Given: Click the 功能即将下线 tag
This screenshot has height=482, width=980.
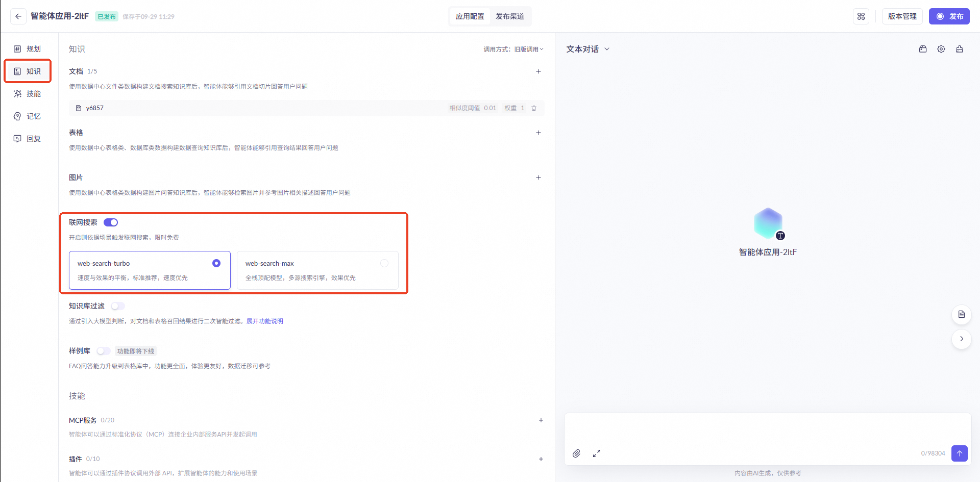Looking at the screenshot, I should 136,351.
